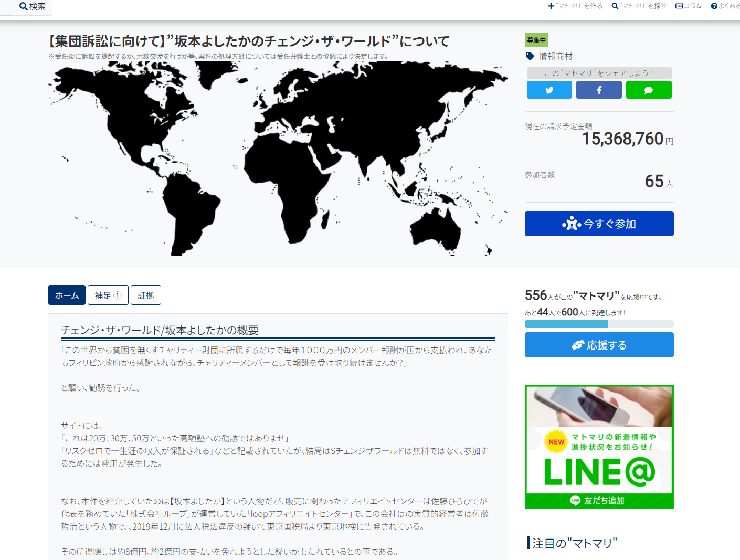Click the paragraph starting と謳い、勧誘を行った
Image resolution: width=740 pixels, height=560 pixels.
click(x=101, y=388)
